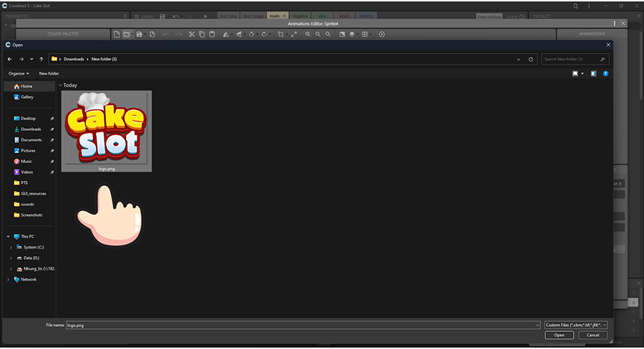This screenshot has width=644, height=349.
Task: Toggle the preview pane button
Action: click(x=593, y=73)
